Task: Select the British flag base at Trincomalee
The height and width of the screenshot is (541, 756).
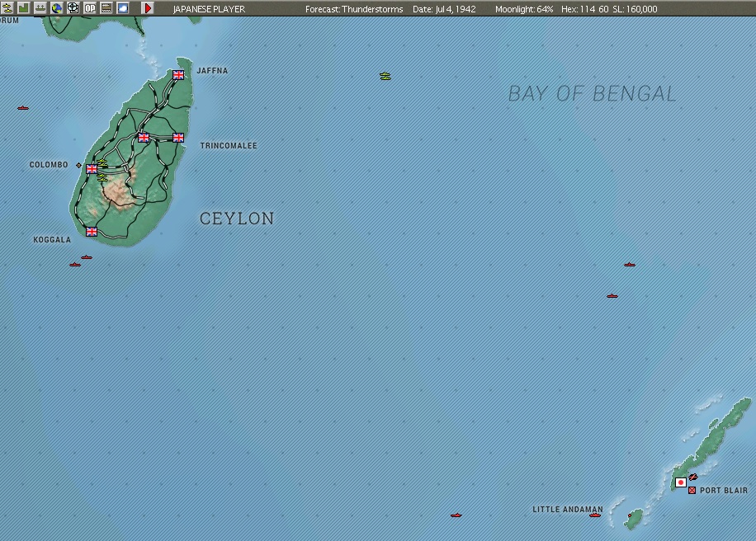Action: tap(178, 137)
